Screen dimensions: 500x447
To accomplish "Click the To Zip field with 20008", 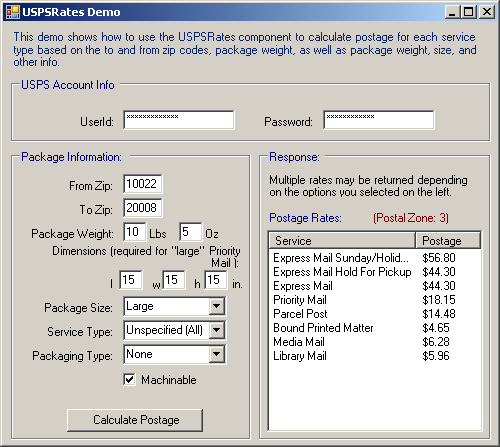I will click(143, 208).
